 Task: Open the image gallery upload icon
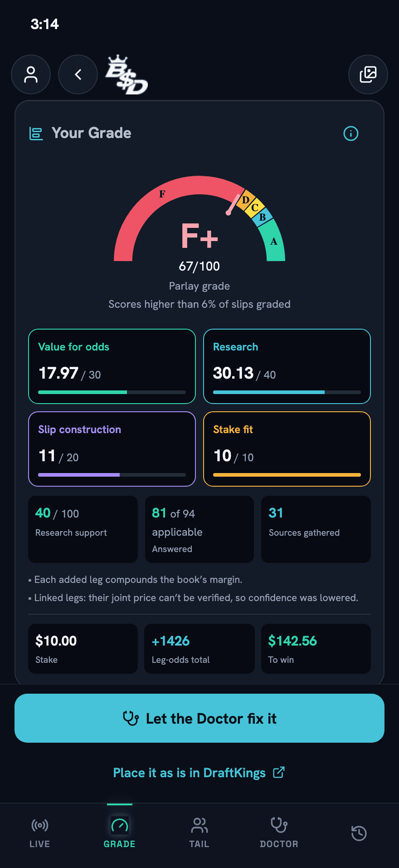click(x=368, y=74)
